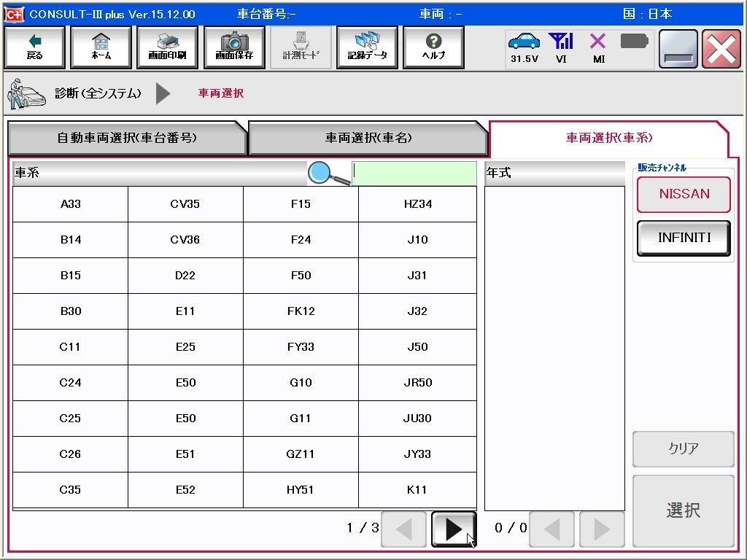The height and width of the screenshot is (560, 747).
Task: Click the VI signal status icon
Action: click(x=562, y=46)
